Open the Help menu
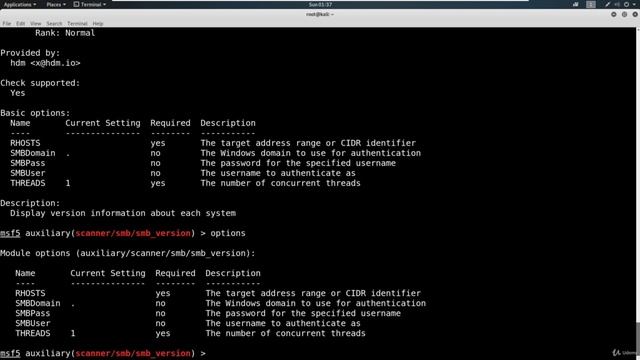This screenshot has width=640, height=360. (x=98, y=24)
